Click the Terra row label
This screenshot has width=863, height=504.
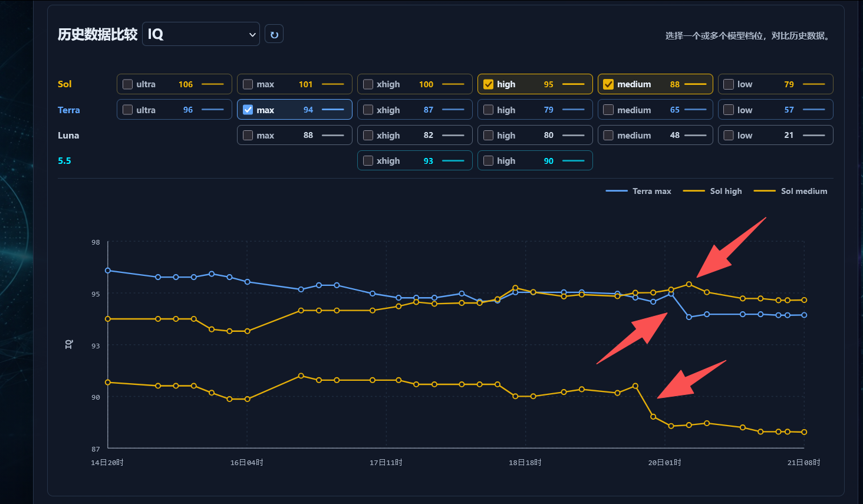[69, 110]
